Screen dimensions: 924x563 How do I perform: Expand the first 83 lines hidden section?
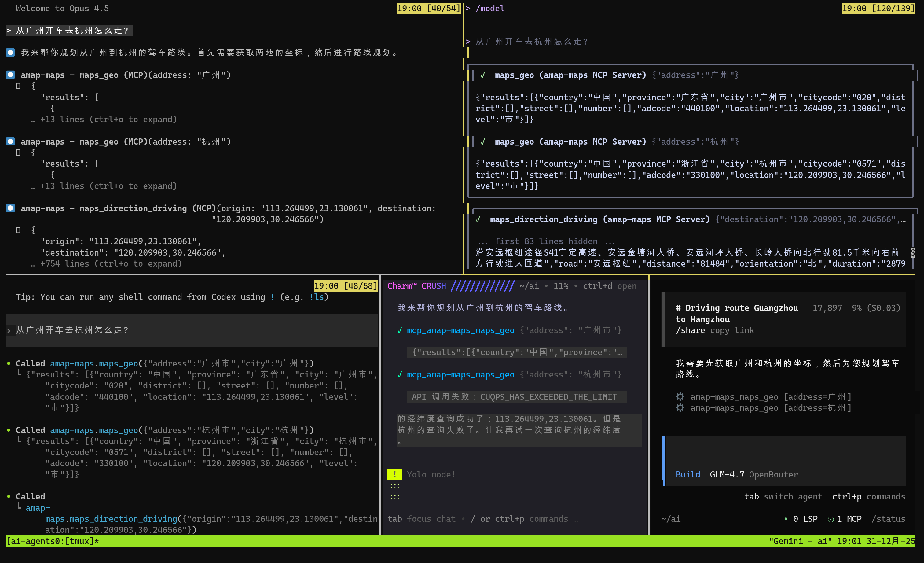pyautogui.click(x=546, y=241)
